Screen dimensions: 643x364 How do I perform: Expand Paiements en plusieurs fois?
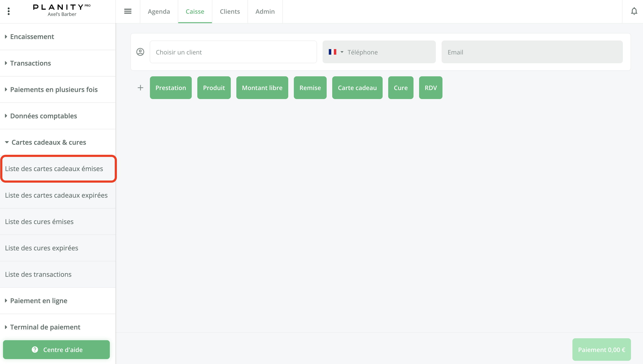[x=54, y=90]
